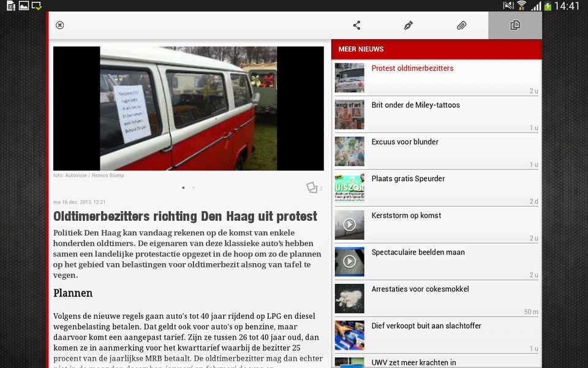Play the Kerststorm op komst video thumbnail
Screen dimensions: 588x368
[350, 225]
